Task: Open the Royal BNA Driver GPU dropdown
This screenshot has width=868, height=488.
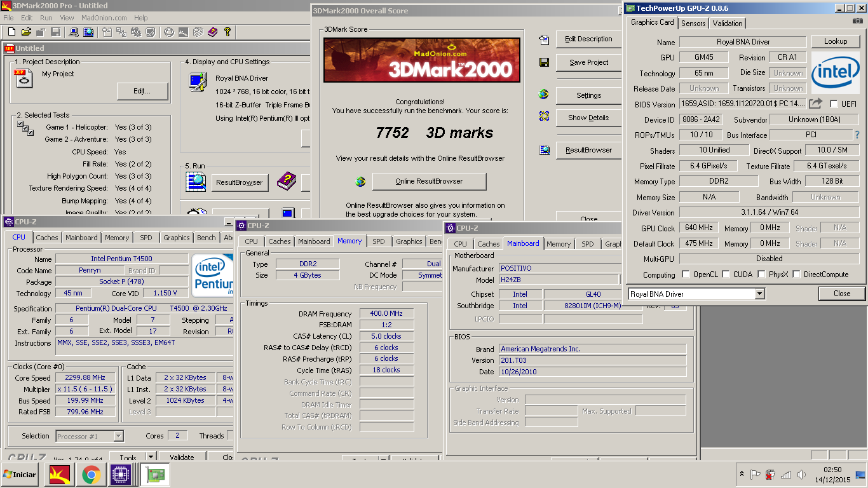Action: coord(759,294)
